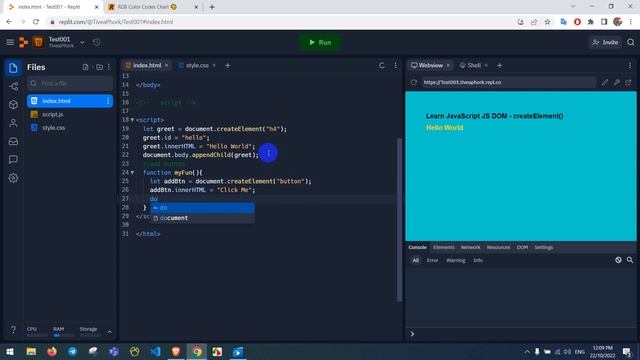Collapse the script block fold arrow on line 18
Image resolution: width=640 pixels, height=360 pixels.
point(132,120)
